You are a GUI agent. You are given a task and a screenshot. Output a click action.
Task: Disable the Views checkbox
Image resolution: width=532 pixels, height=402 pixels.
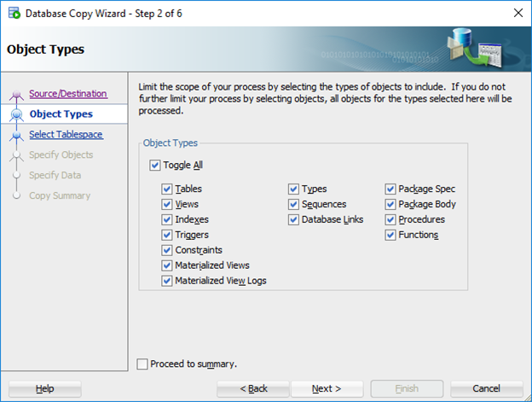click(x=167, y=204)
